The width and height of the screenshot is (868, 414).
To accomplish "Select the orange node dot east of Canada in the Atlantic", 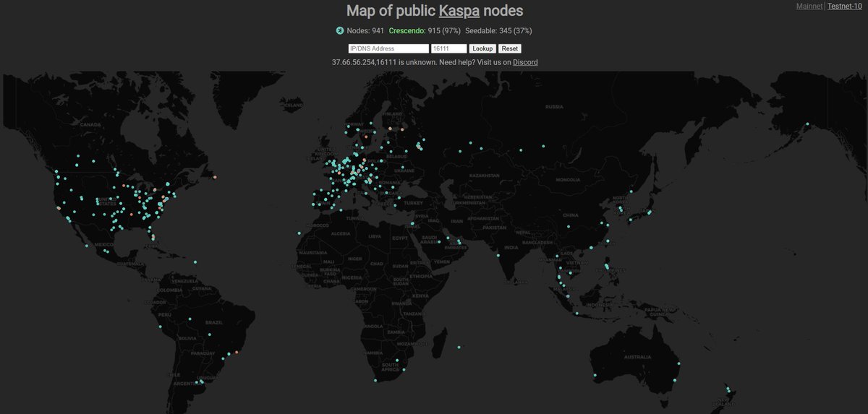I will 214,177.
